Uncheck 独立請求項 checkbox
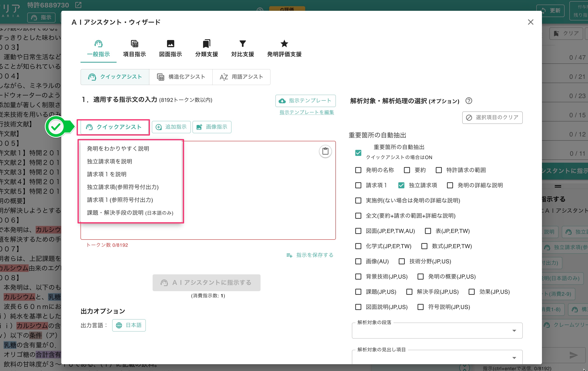 click(401, 185)
